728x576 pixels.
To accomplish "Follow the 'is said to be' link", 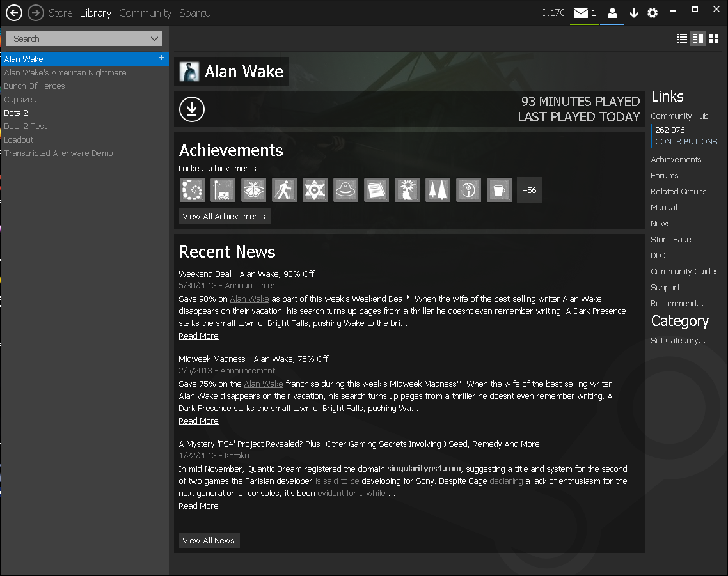I will click(x=337, y=481).
